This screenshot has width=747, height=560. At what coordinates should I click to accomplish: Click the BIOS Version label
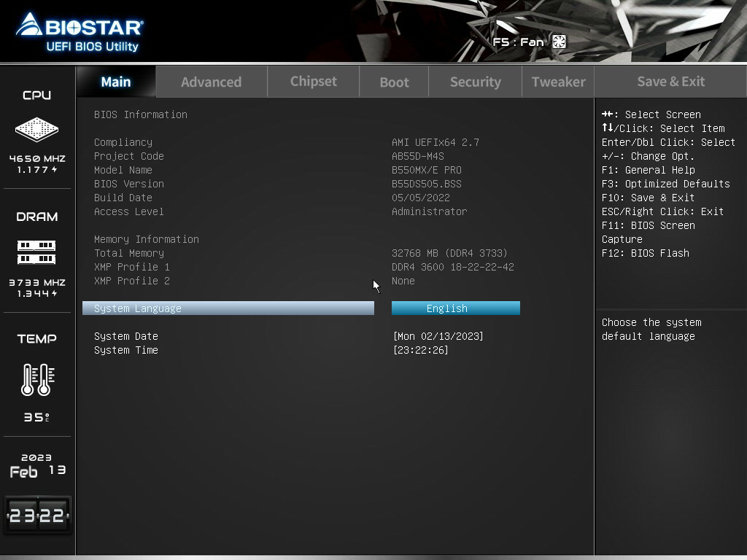pyautogui.click(x=129, y=184)
